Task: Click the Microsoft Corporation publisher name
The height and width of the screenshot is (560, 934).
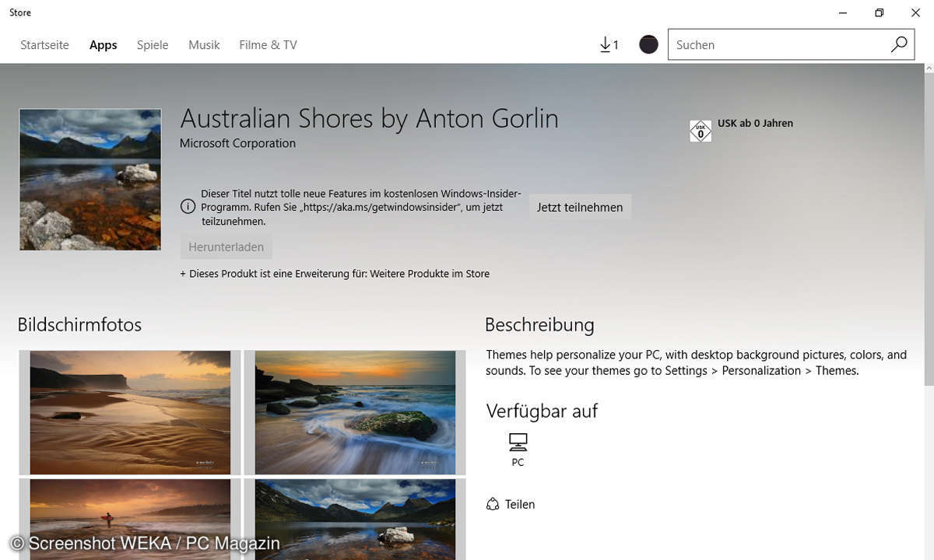Action: click(x=237, y=143)
